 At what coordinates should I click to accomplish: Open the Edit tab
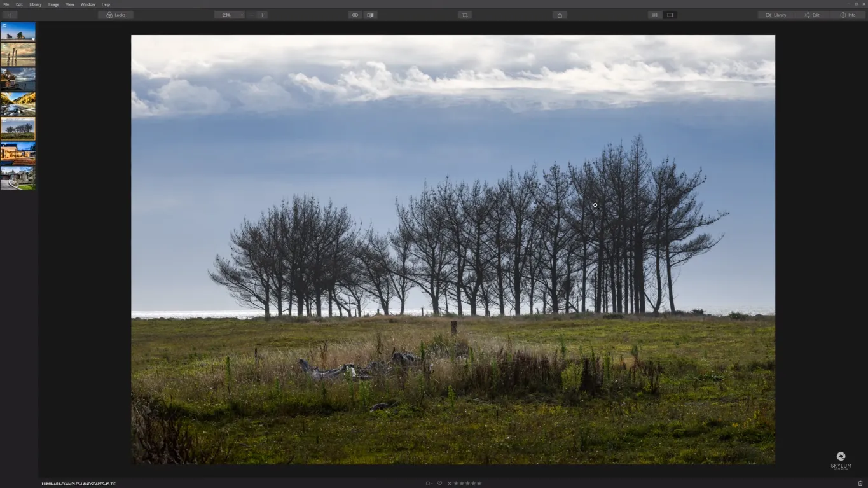812,15
